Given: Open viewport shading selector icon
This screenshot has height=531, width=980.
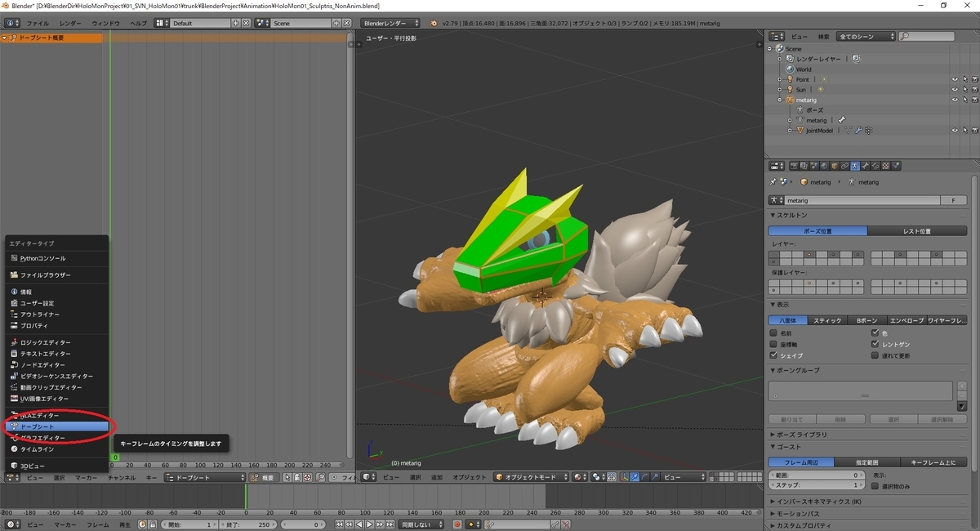Looking at the screenshot, I should 581,477.
